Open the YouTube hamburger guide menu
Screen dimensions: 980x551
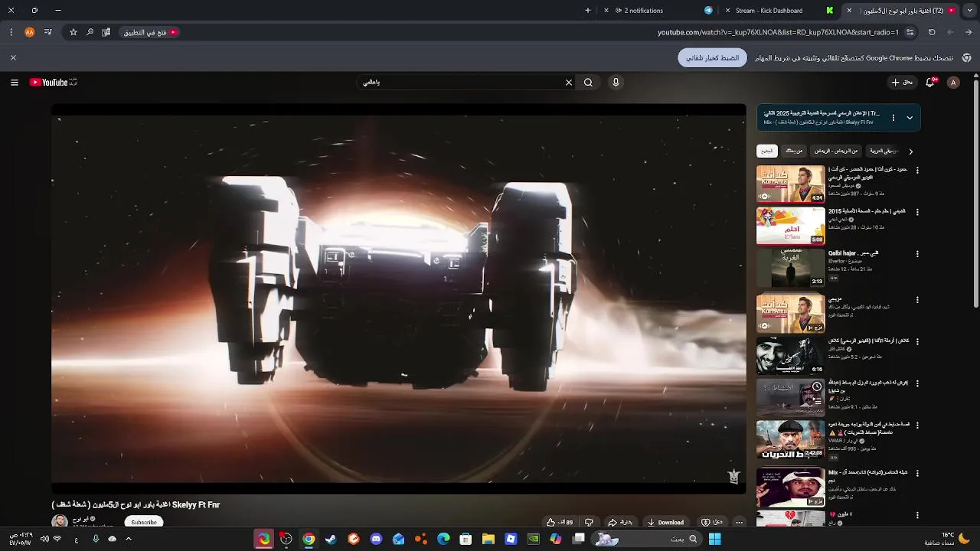pos(14,83)
